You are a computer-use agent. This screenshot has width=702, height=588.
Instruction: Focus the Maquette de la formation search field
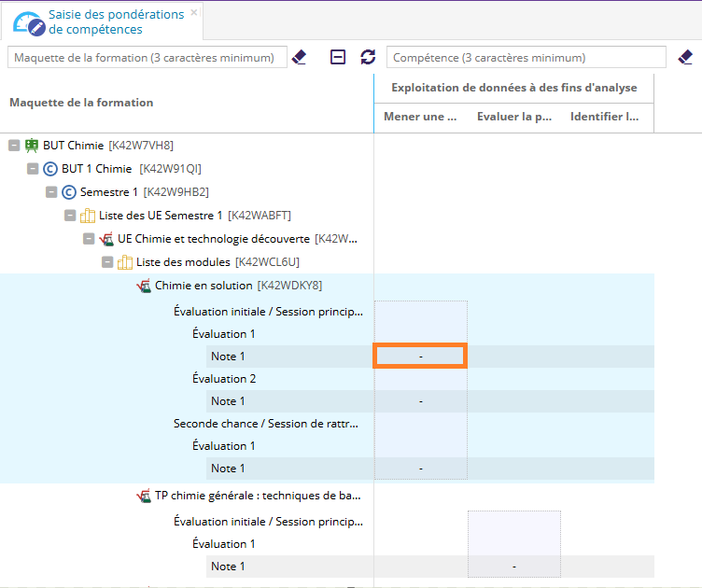pos(147,58)
